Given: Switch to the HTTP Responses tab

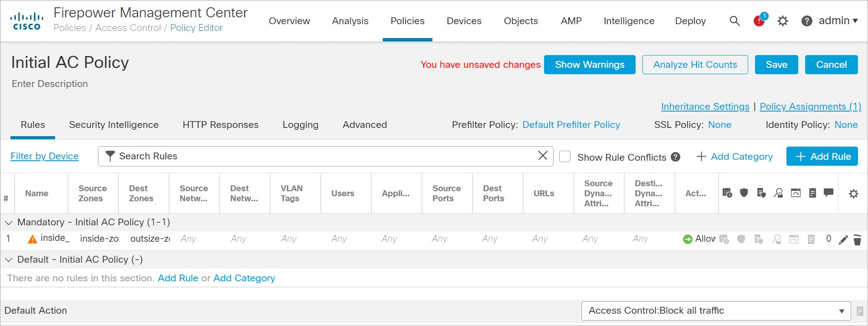Looking at the screenshot, I should (x=221, y=125).
